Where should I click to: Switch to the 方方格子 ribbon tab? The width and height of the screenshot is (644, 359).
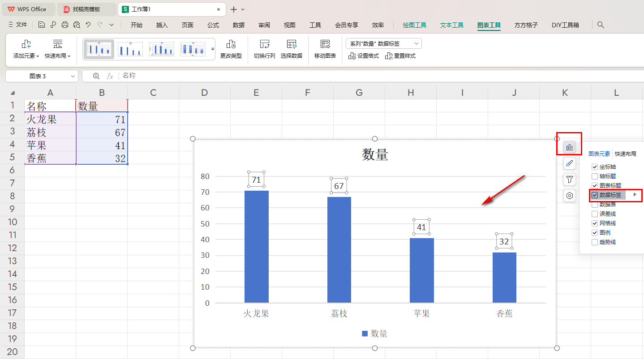coord(526,25)
